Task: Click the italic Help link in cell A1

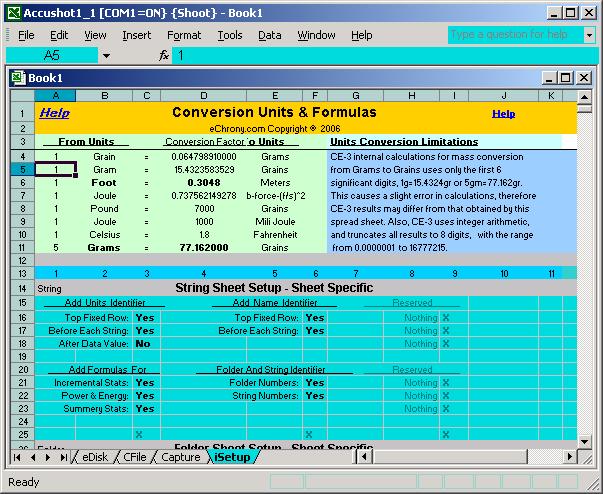Action: click(x=54, y=113)
